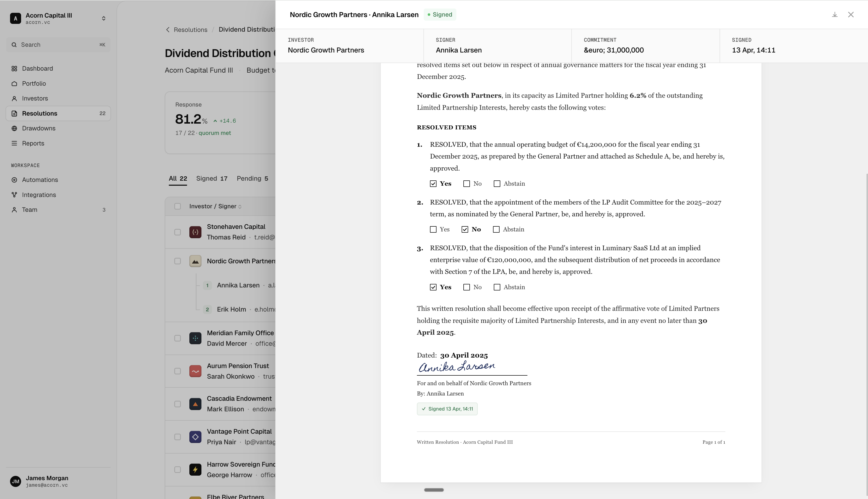
Task: Click the Meridian Family Office logo icon
Action: (195, 338)
